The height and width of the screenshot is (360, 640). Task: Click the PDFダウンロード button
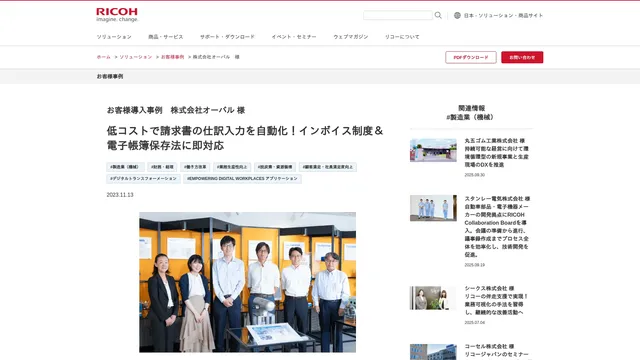pos(471,57)
